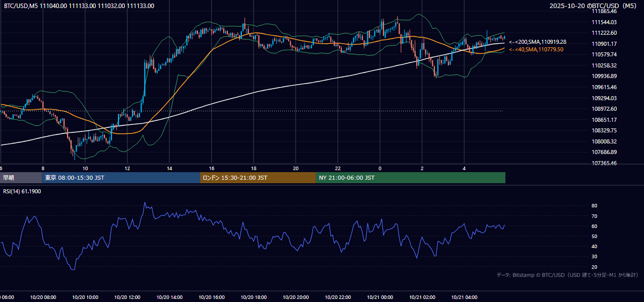Click the hour 16 marker on chart axis
Screen dimensions: 644x302
212,168
